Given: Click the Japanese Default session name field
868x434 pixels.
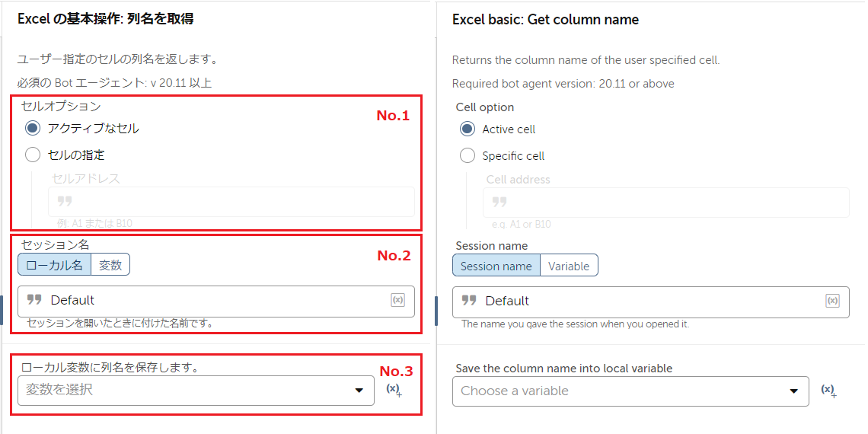Looking at the screenshot, I should coord(216,302).
